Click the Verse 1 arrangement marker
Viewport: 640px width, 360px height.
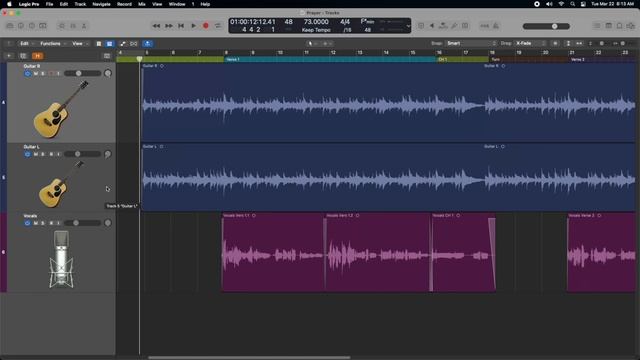tap(330, 60)
